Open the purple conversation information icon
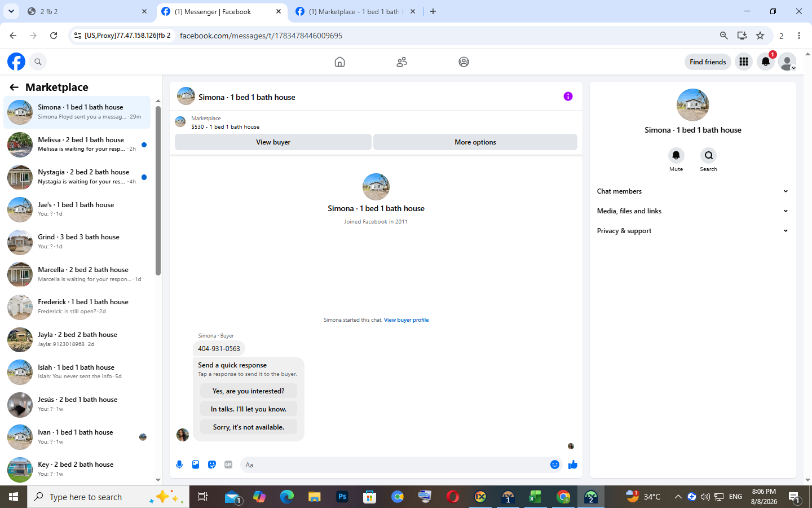Image resolution: width=812 pixels, height=508 pixels. (x=568, y=97)
